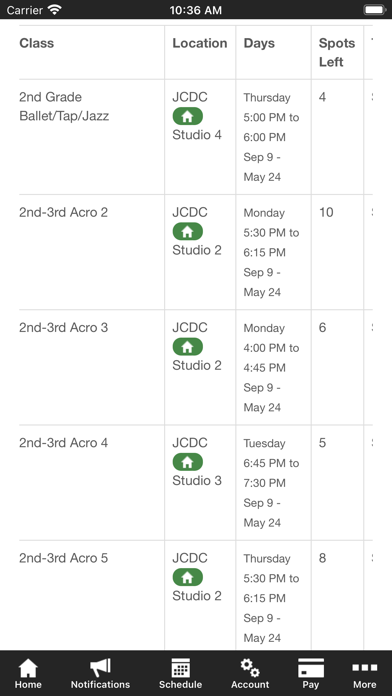Tap green house badge for 2nd Grade Ballet/Tap/Jazz

(187, 116)
